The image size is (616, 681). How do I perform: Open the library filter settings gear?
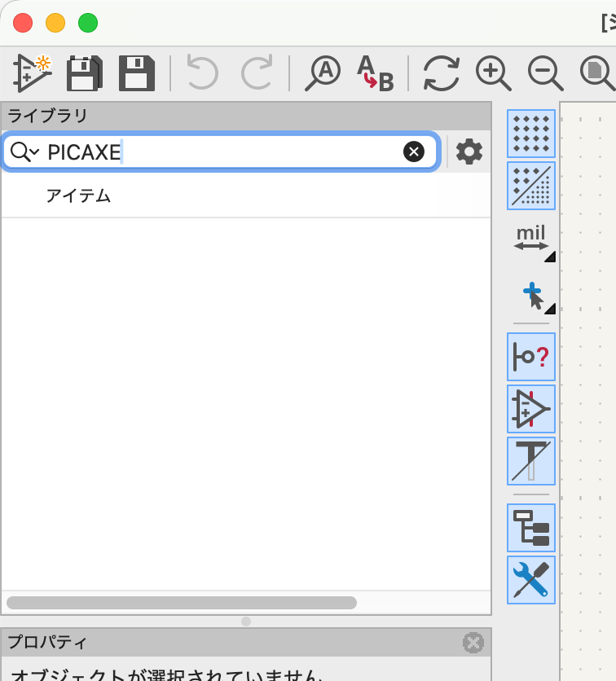click(x=469, y=152)
